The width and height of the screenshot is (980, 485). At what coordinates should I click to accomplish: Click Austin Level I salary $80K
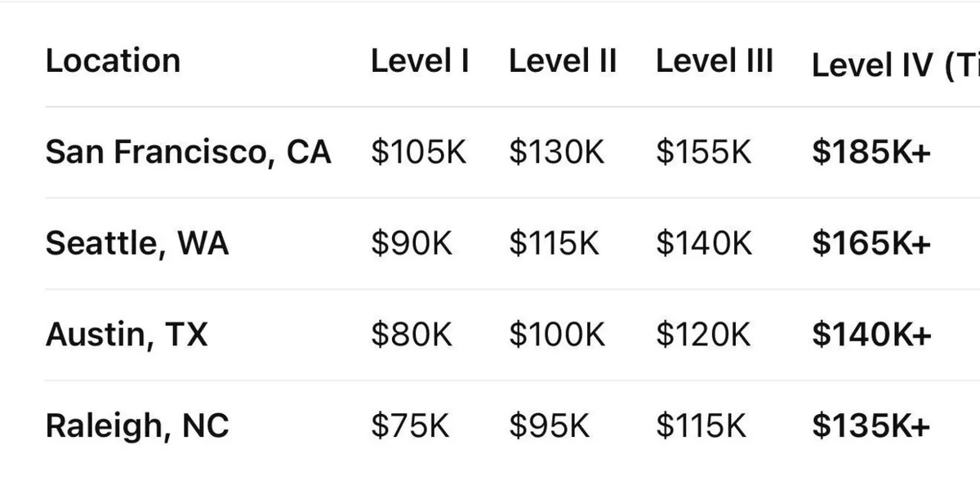pyautogui.click(x=412, y=335)
